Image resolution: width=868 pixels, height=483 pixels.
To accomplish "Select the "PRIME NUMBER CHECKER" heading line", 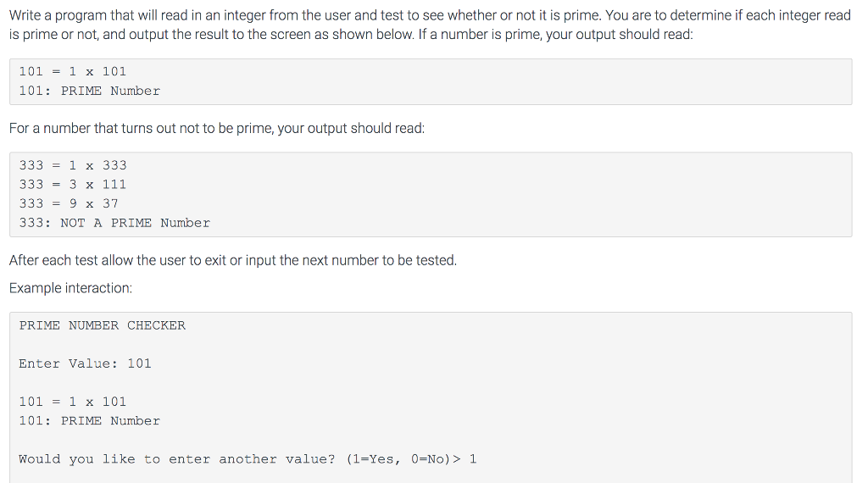I will pyautogui.click(x=103, y=325).
